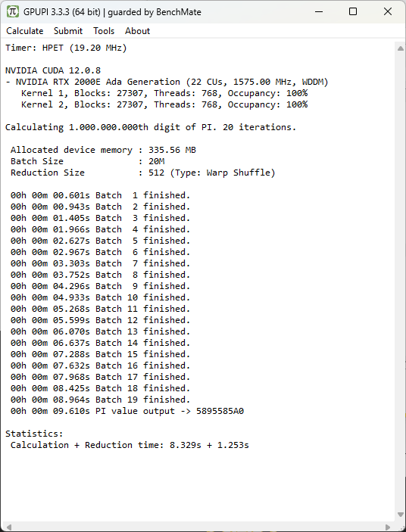Screen dimensions: 406x532
Task: Click the vertical scrollbar track
Action: tap(401, 282)
